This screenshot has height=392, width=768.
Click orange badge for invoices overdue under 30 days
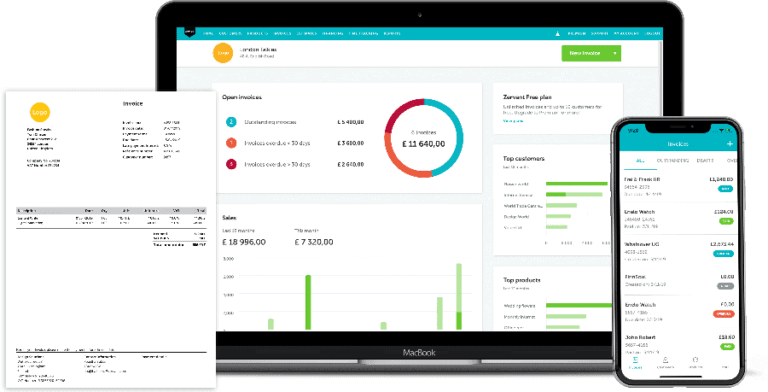(231, 143)
